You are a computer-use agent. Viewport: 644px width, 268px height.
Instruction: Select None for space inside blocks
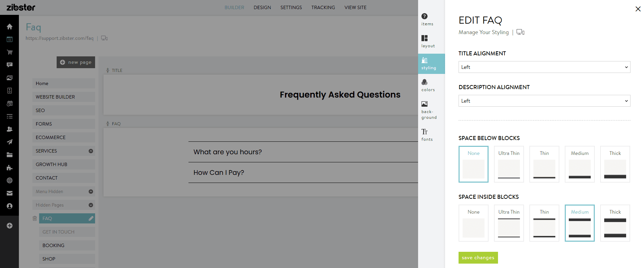pos(473,223)
